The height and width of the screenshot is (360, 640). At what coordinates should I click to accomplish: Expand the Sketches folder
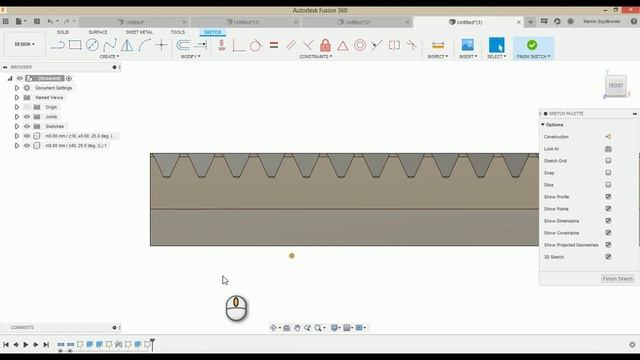coord(17,126)
